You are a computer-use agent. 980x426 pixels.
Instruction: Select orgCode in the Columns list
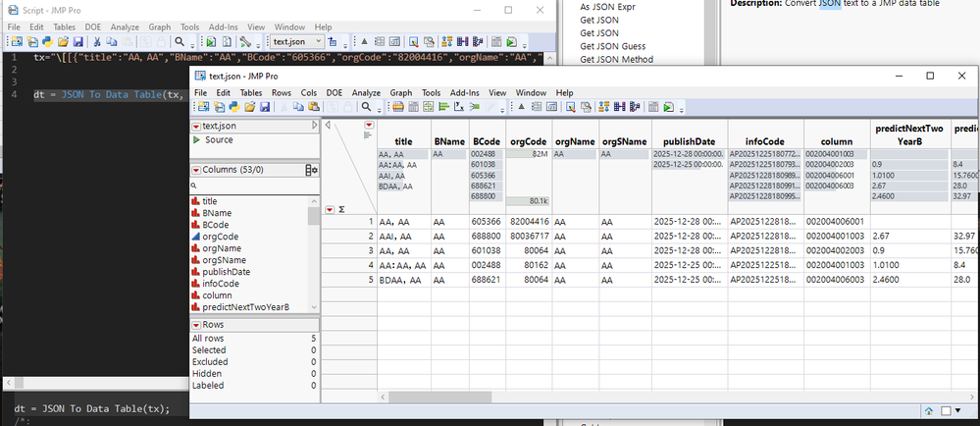pos(220,237)
